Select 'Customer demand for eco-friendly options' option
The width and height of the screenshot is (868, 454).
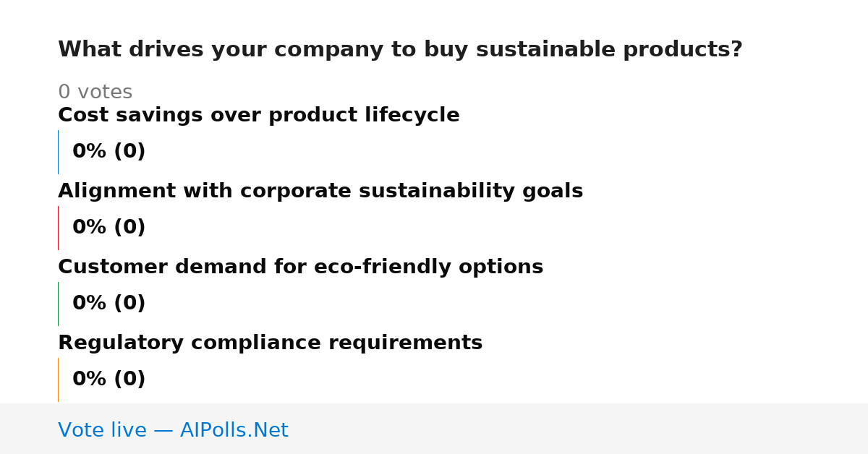[300, 267]
